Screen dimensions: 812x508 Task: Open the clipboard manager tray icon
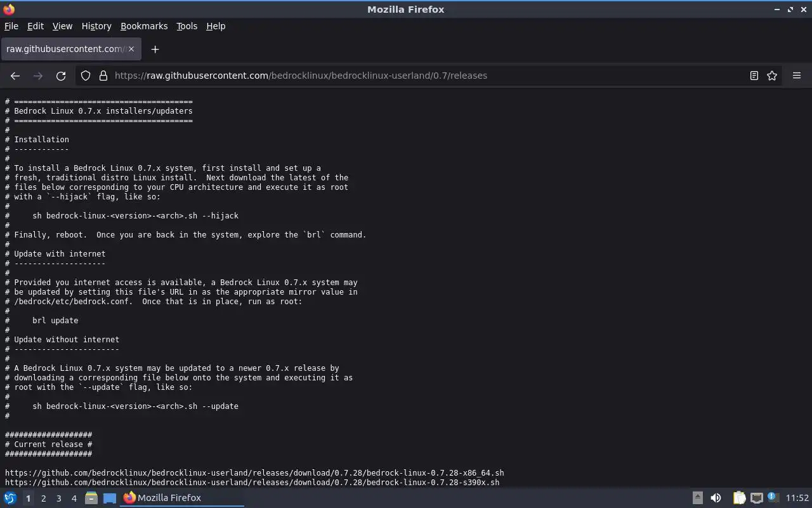739,498
